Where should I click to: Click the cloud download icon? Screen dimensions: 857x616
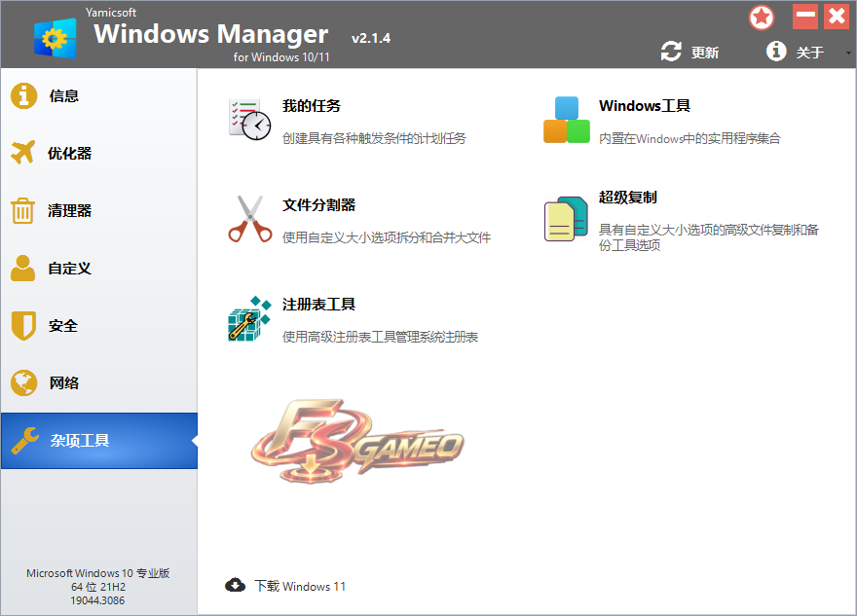pyautogui.click(x=235, y=586)
